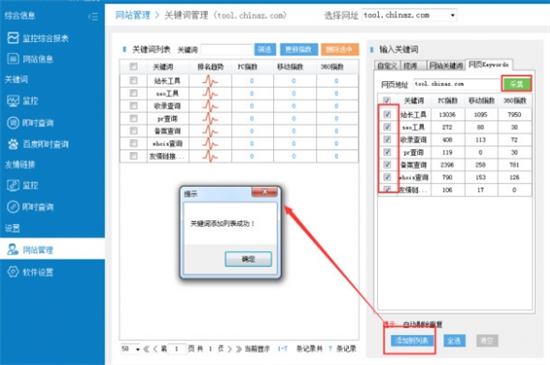Click the 网站管理 breadcrumb link
This screenshot has height=365, width=550.
pyautogui.click(x=133, y=15)
